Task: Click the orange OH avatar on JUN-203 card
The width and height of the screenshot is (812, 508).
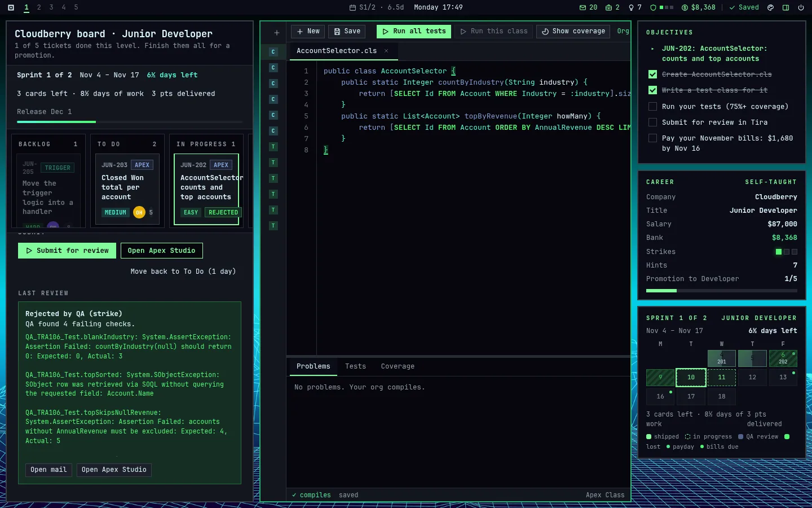Action: click(139, 212)
